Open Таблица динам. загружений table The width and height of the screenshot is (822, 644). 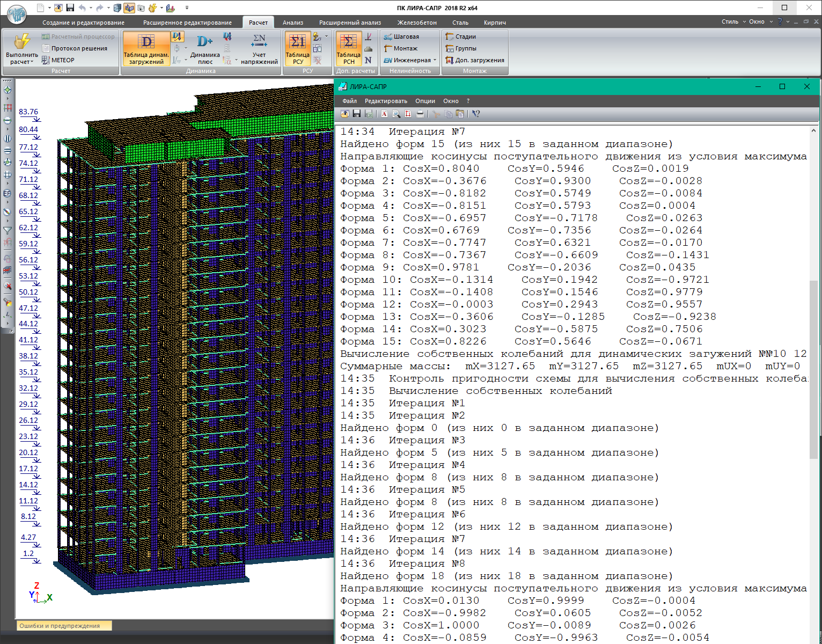[x=146, y=48]
